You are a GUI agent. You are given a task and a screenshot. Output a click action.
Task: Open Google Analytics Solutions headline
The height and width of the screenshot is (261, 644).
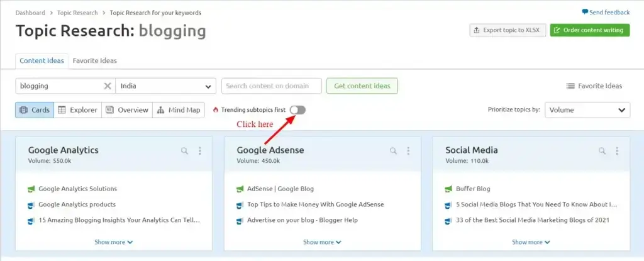77,189
